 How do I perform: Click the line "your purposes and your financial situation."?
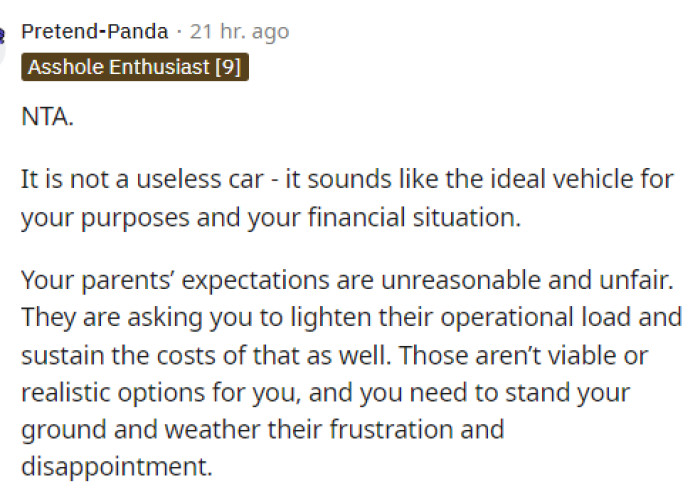point(271,218)
